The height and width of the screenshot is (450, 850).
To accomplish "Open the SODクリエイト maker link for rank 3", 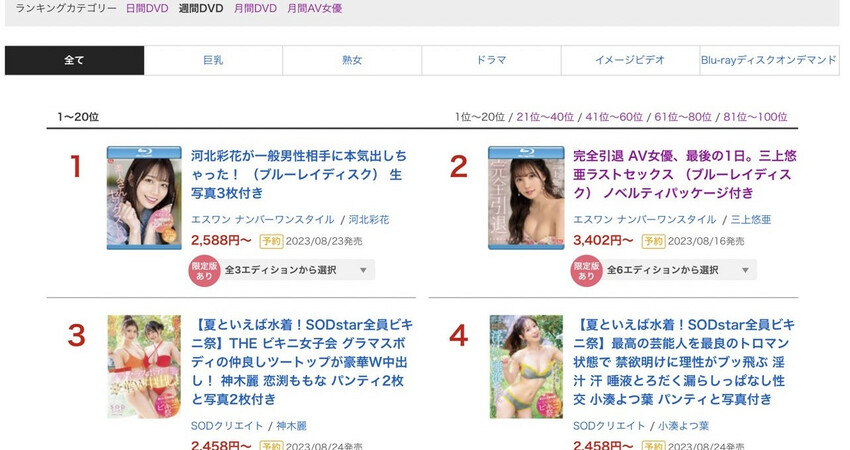I will pos(227,426).
